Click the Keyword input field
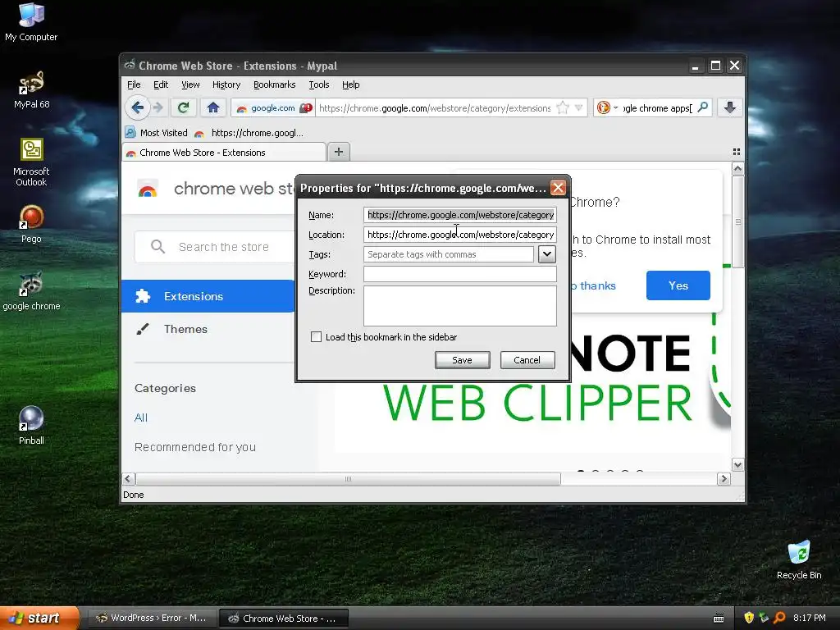 point(460,274)
